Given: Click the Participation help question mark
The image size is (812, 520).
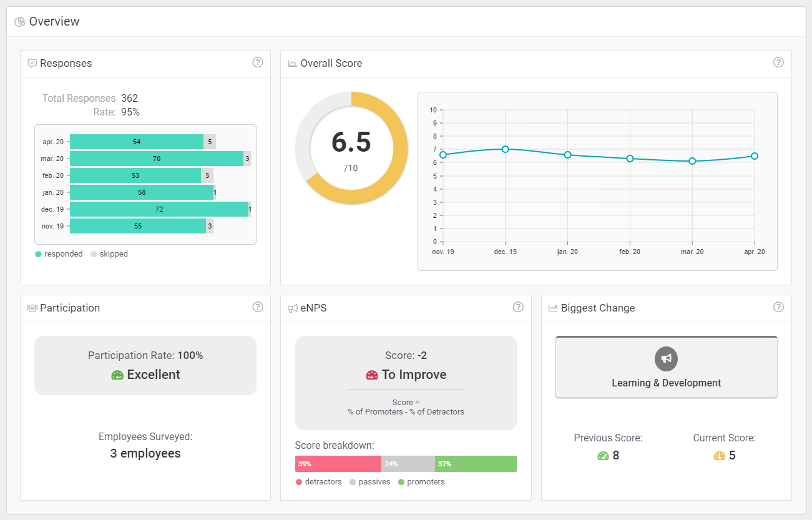Looking at the screenshot, I should [257, 307].
